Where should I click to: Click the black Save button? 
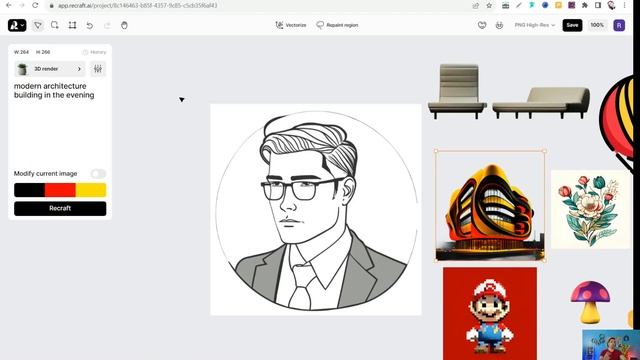572,25
